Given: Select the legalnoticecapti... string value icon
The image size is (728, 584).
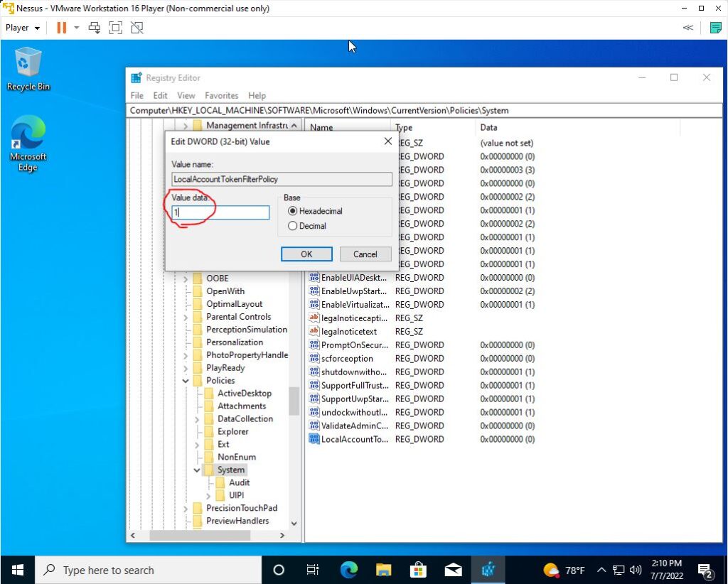Looking at the screenshot, I should [314, 318].
